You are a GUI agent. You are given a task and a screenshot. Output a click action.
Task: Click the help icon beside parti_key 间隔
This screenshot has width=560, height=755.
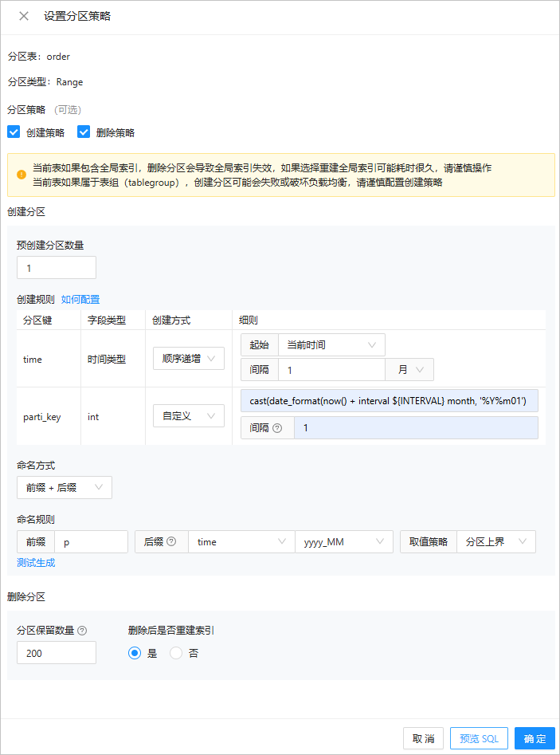277,428
